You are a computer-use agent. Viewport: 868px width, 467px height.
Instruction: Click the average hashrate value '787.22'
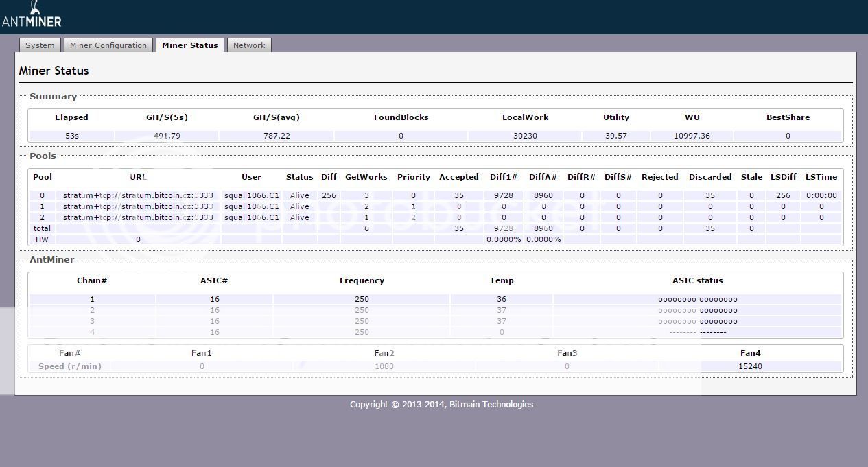click(x=277, y=136)
